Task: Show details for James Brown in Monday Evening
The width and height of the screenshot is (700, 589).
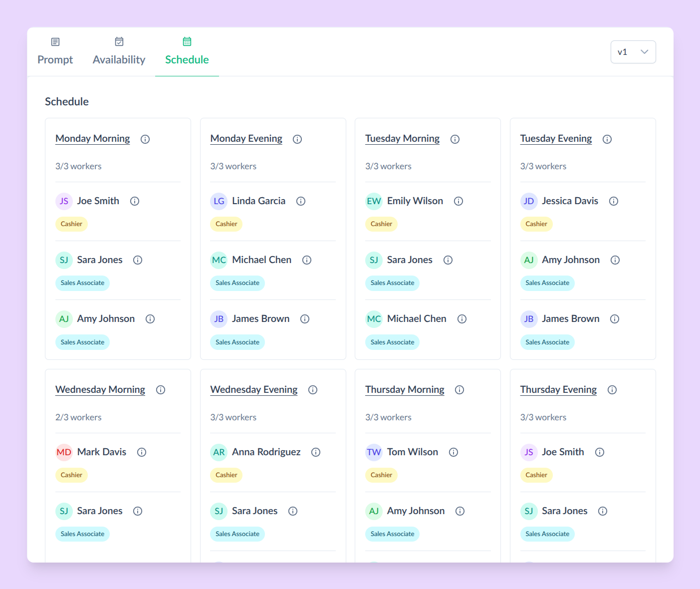Action: click(305, 319)
